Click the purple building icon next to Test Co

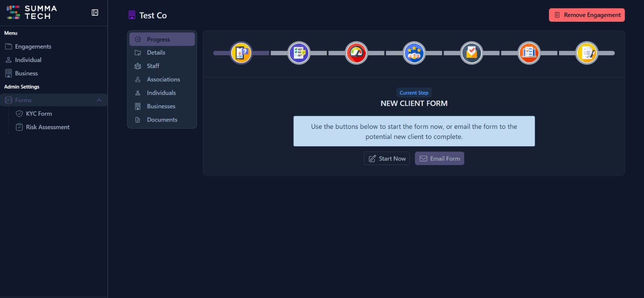click(132, 15)
